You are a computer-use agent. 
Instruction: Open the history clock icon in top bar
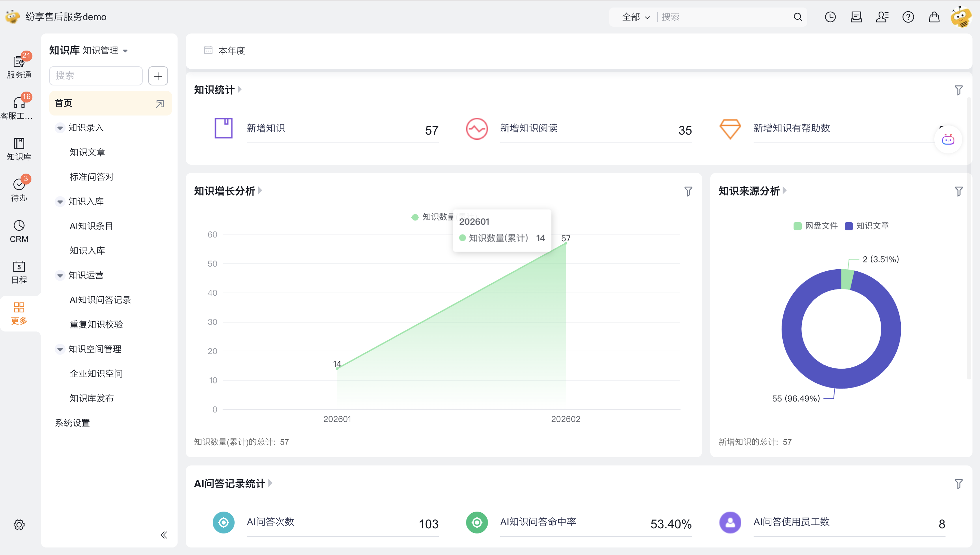[830, 17]
